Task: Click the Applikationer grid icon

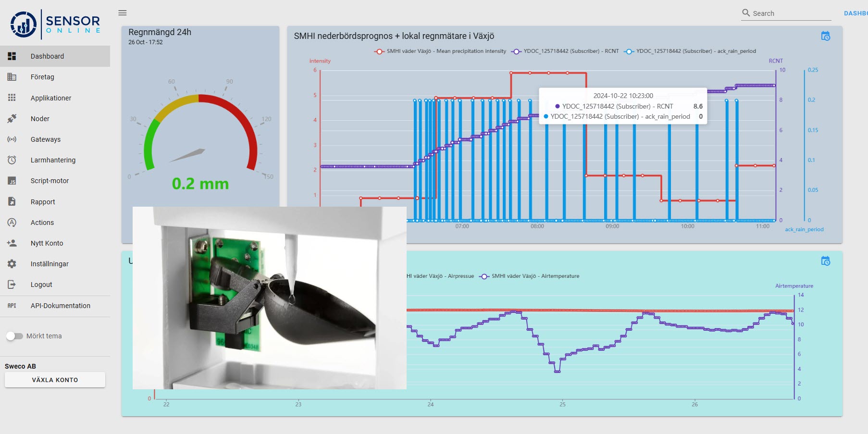Action: 12,98
